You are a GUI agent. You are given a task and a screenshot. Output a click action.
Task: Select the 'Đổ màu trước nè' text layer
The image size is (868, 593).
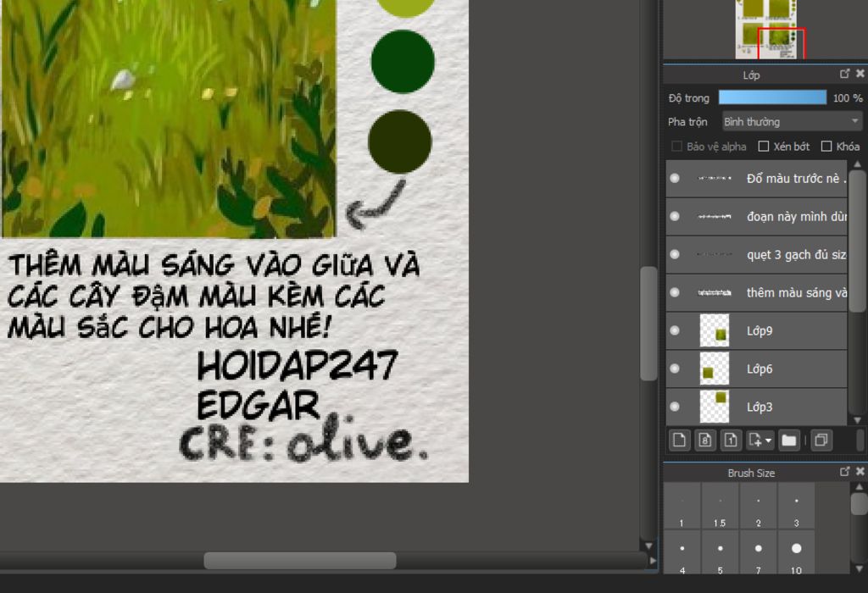click(757, 178)
